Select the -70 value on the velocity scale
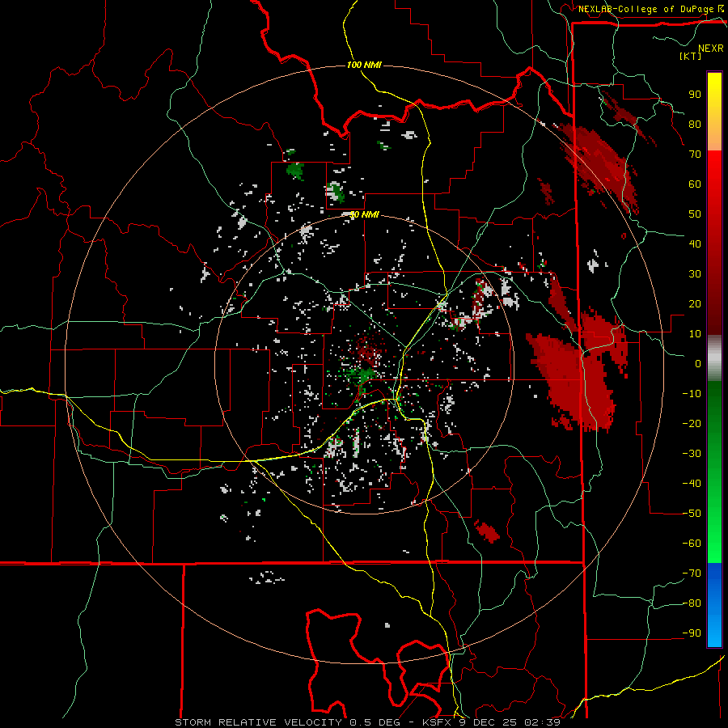 692,574
